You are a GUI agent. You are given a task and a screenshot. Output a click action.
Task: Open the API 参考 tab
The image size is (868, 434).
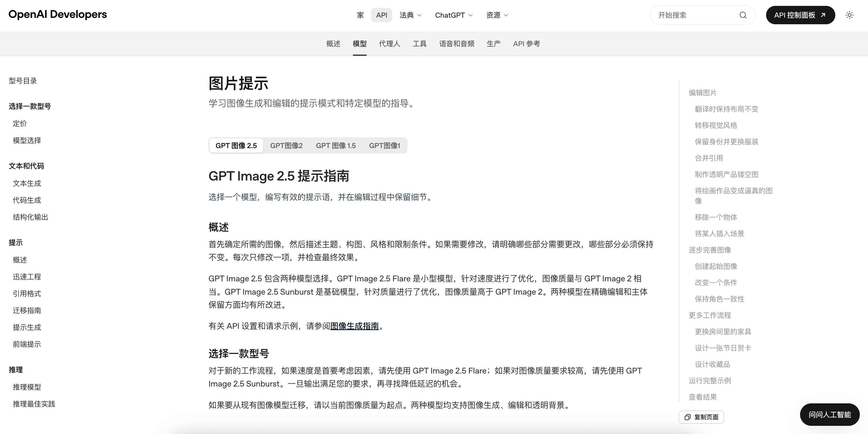coord(526,44)
